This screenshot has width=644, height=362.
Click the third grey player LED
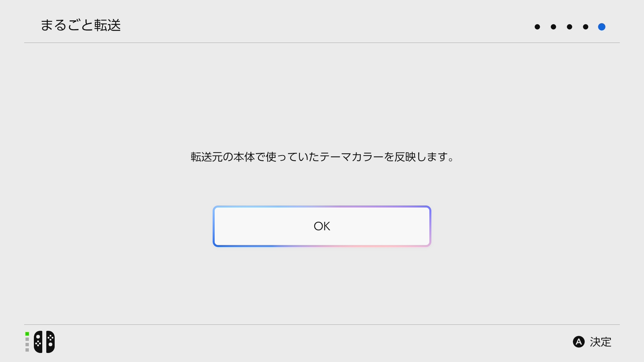tap(27, 345)
